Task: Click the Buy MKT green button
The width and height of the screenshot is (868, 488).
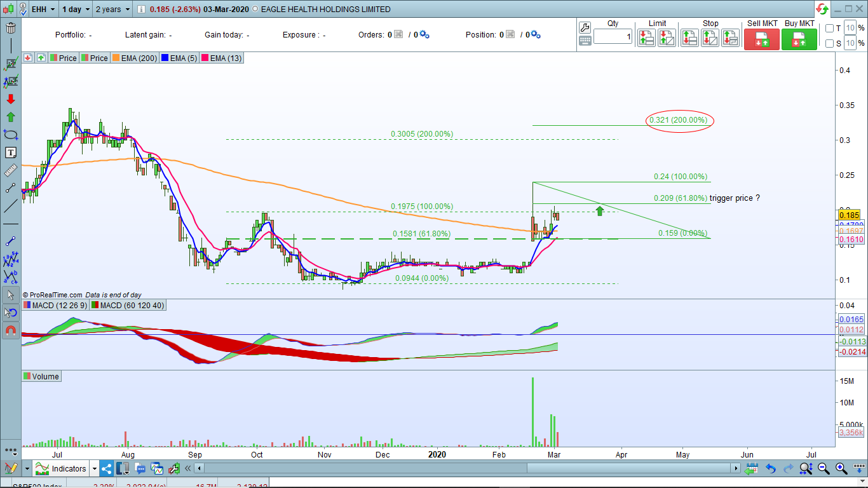Action: tap(799, 39)
